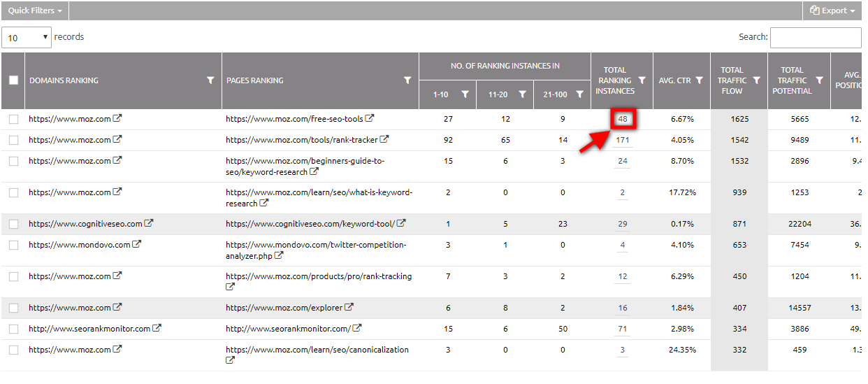The width and height of the screenshot is (868, 384).
Task: Open external link icon for what-is-keyword-research page
Action: 264,204
